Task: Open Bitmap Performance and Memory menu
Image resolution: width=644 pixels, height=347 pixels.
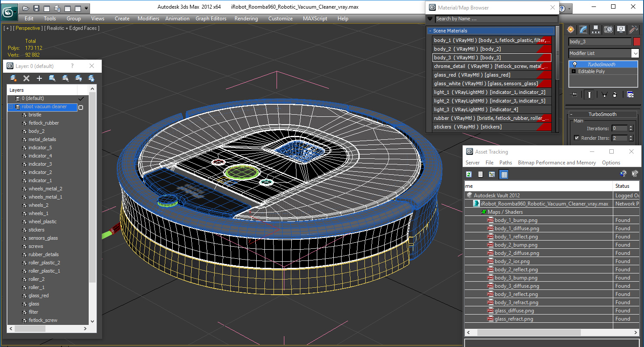Action: click(557, 163)
